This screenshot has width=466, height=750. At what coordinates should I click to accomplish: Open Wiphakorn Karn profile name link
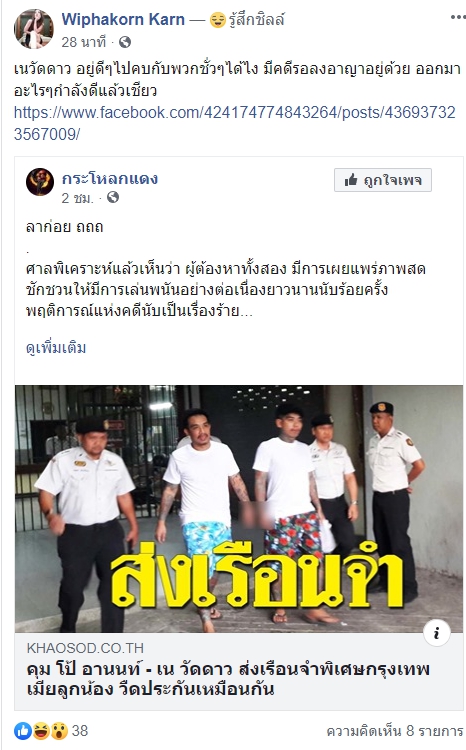(123, 20)
